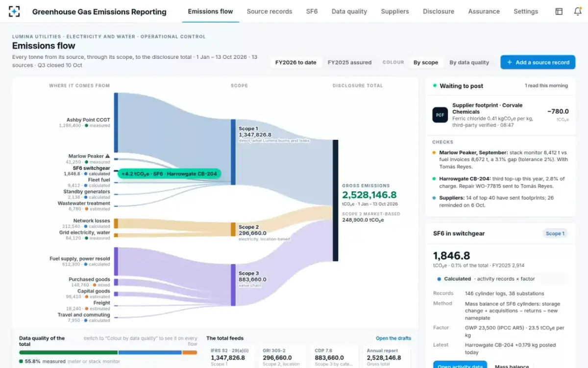588x368 pixels.
Task: Open the Suppliers tab
Action: point(395,11)
